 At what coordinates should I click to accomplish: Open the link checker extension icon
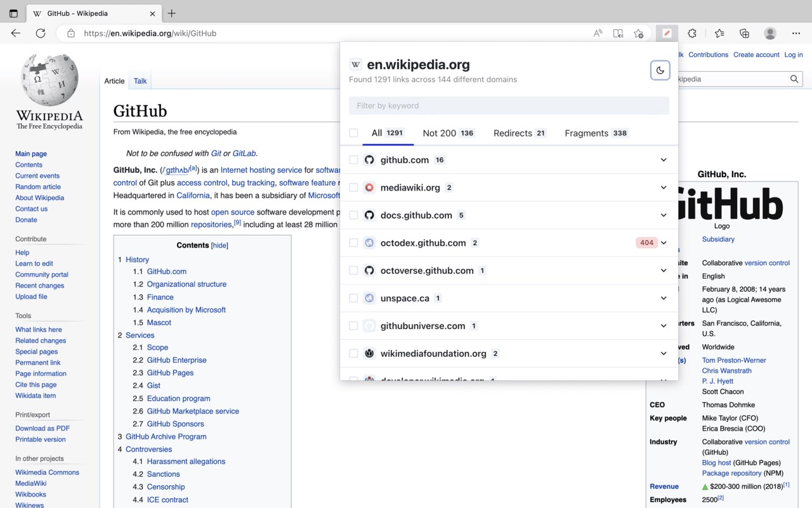667,33
